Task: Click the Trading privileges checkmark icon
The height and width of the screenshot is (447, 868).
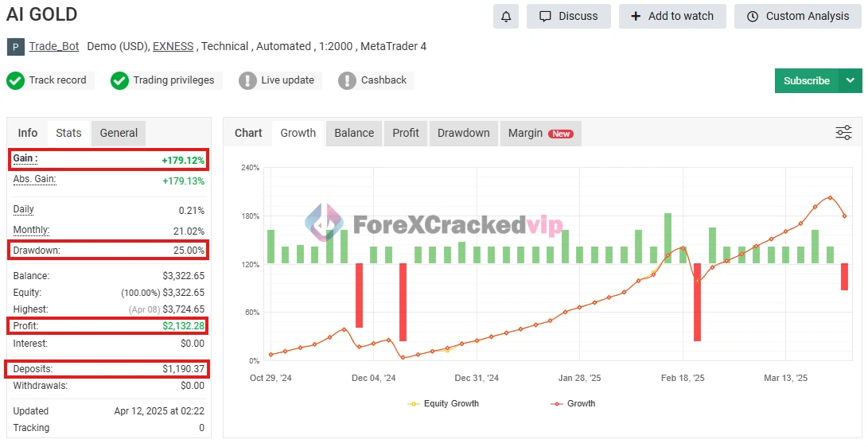Action: coord(119,80)
